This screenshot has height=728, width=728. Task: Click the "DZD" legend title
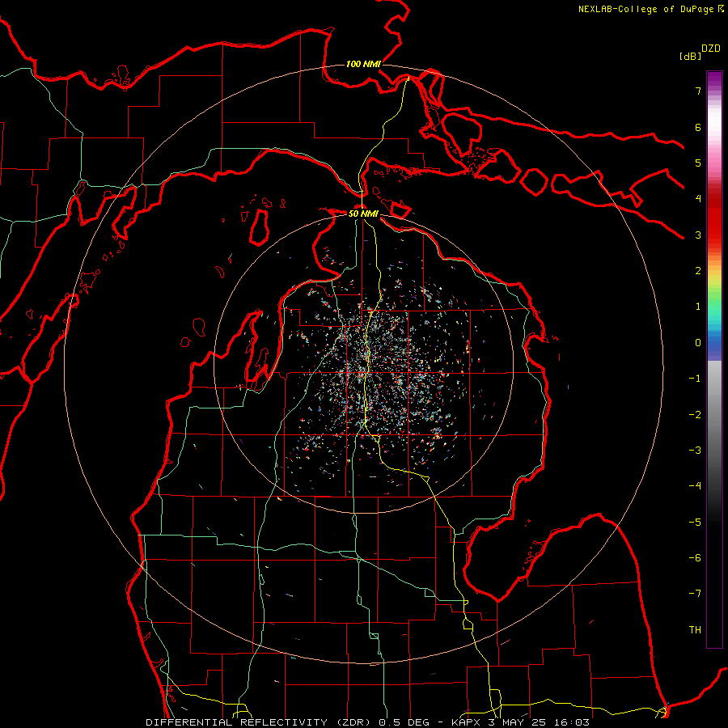pyautogui.click(x=711, y=49)
